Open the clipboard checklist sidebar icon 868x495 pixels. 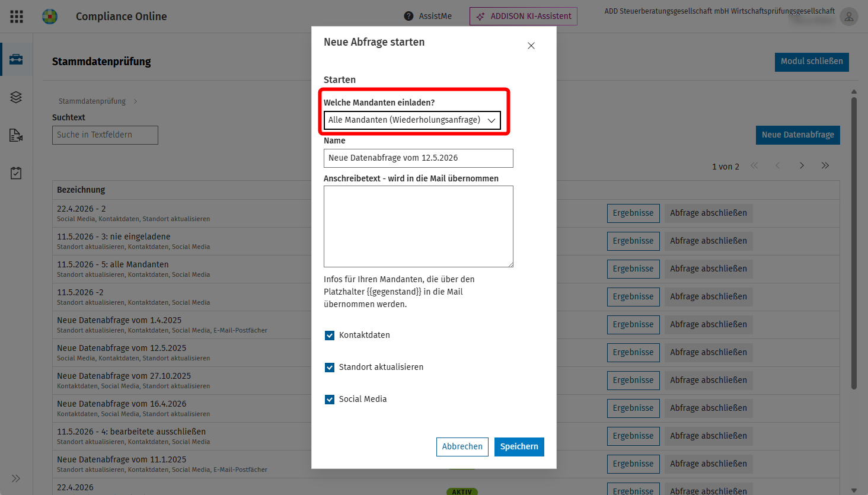16,173
